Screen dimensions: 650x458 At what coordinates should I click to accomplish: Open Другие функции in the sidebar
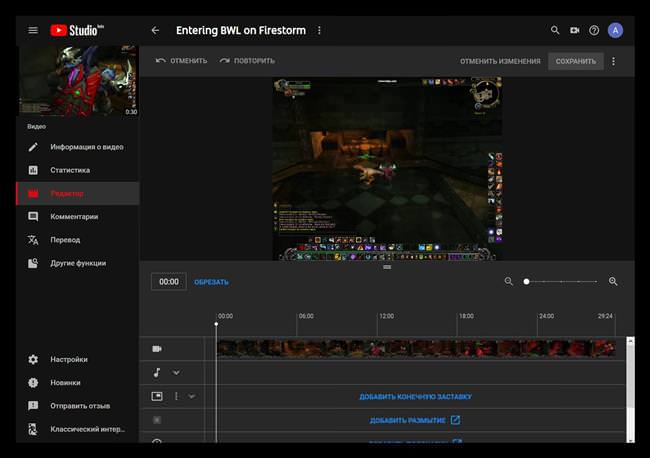[x=78, y=263]
